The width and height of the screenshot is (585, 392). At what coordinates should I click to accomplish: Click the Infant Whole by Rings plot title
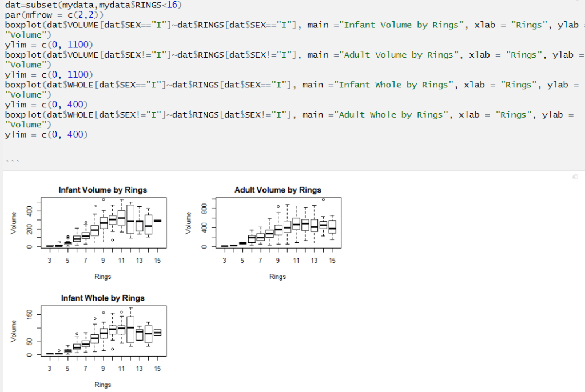(x=103, y=298)
